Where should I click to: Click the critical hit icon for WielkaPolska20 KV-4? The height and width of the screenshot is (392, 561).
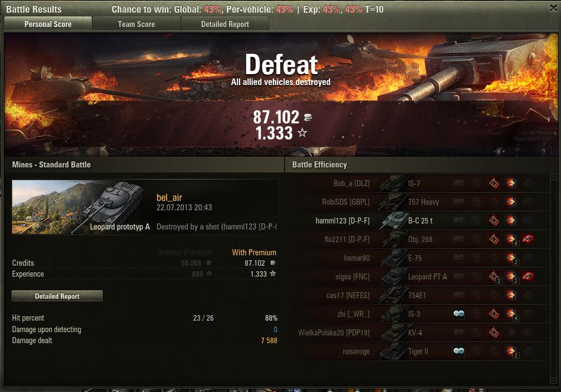494,332
